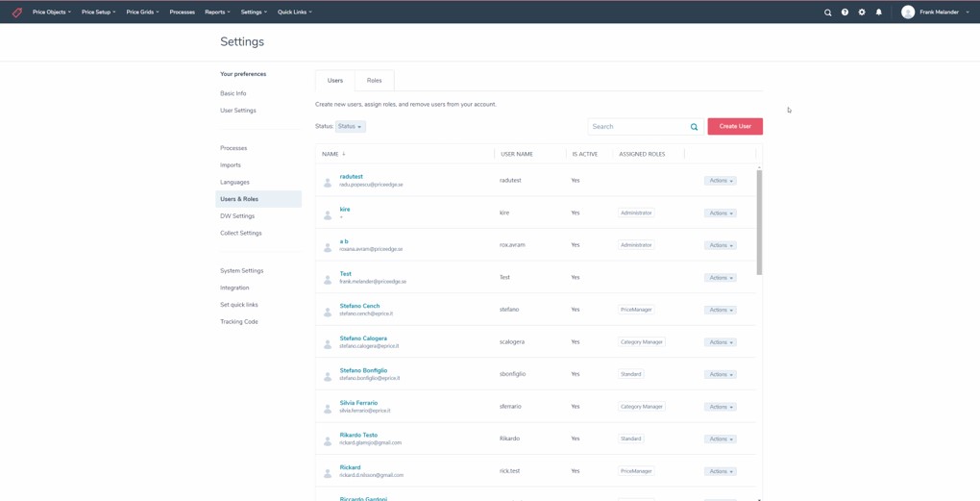Screen dimensions: 980x501
Task: Open Integration settings
Action: click(x=235, y=288)
